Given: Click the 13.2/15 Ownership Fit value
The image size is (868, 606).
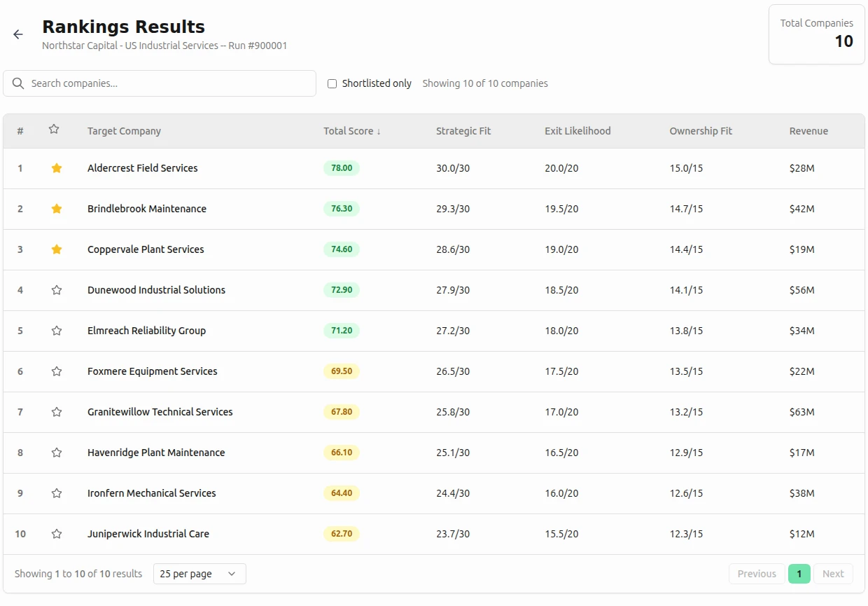Looking at the screenshot, I should pyautogui.click(x=686, y=412).
